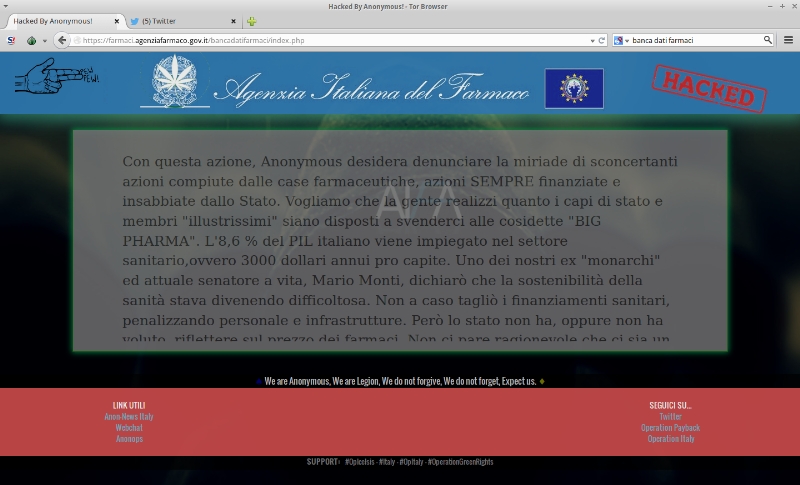This screenshot has height=485, width=800.
Task: Click the #OpIceIsis hashtag
Action: pyautogui.click(x=360, y=462)
